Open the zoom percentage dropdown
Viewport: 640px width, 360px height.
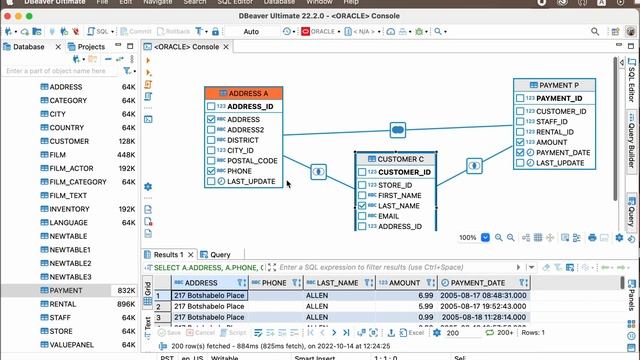[x=485, y=238]
